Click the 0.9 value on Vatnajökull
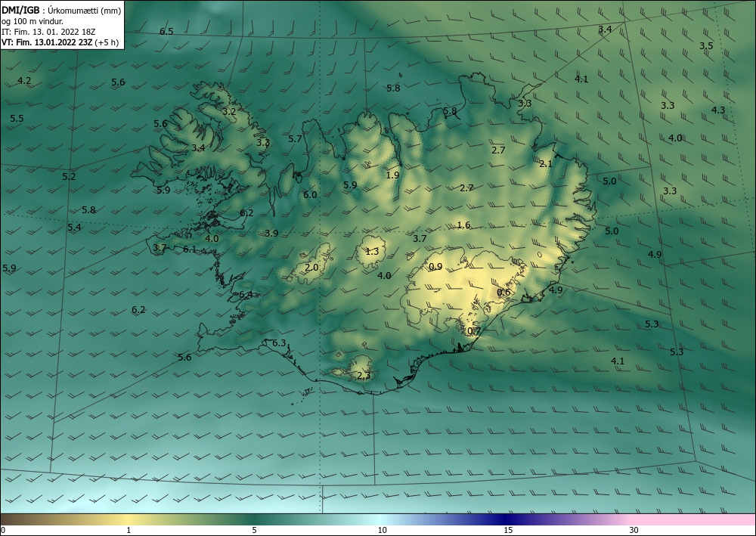This screenshot has height=536, width=756. click(435, 267)
